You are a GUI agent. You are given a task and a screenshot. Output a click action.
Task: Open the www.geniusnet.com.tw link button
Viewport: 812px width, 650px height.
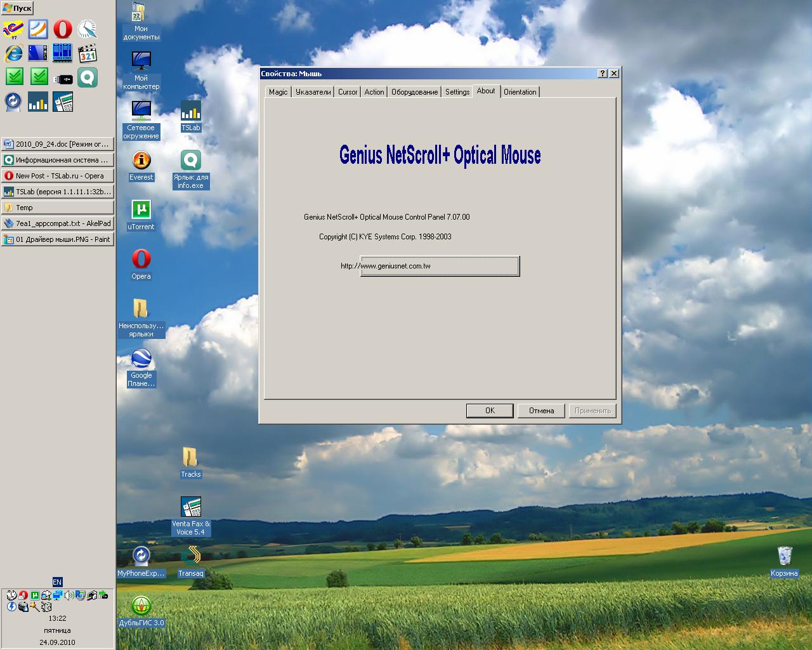[440, 266]
